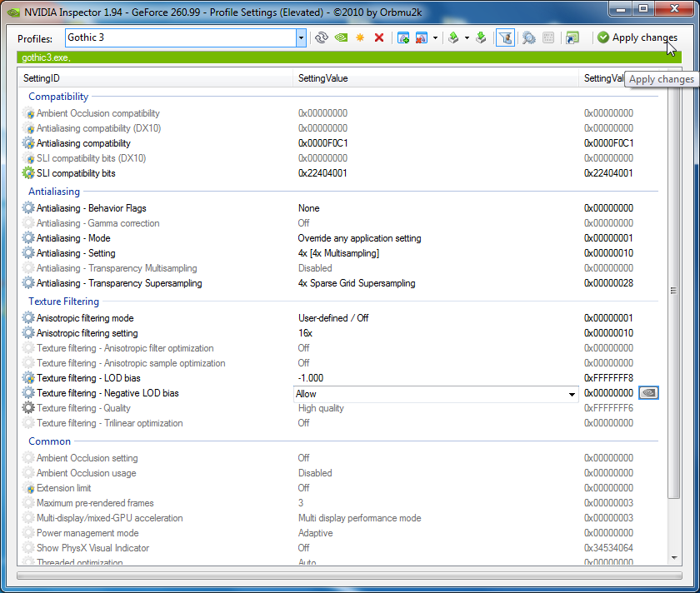Viewport: 700px width, 593px height.
Task: Click the import profile icon
Action: click(481, 37)
